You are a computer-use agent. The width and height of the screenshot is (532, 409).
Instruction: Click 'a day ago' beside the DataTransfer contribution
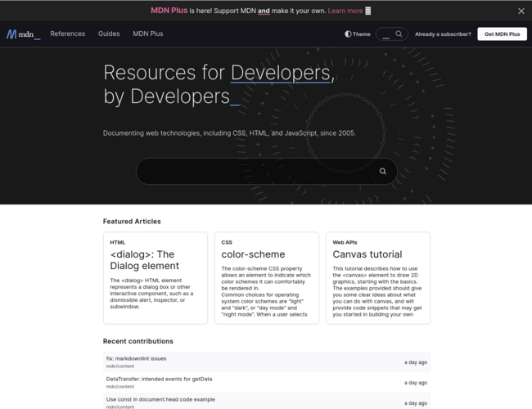tap(416, 383)
